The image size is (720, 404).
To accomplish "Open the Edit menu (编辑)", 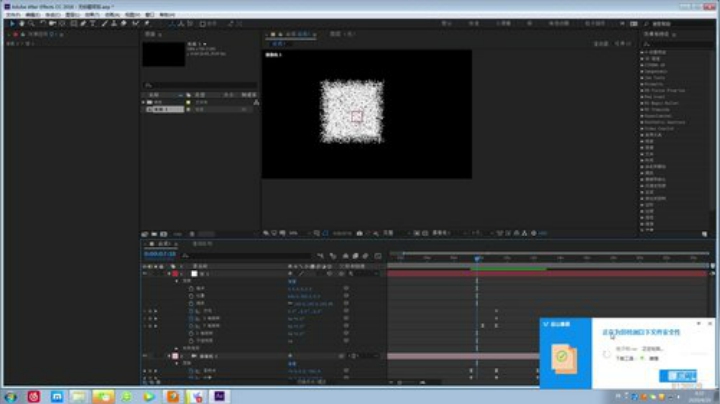I will point(33,15).
